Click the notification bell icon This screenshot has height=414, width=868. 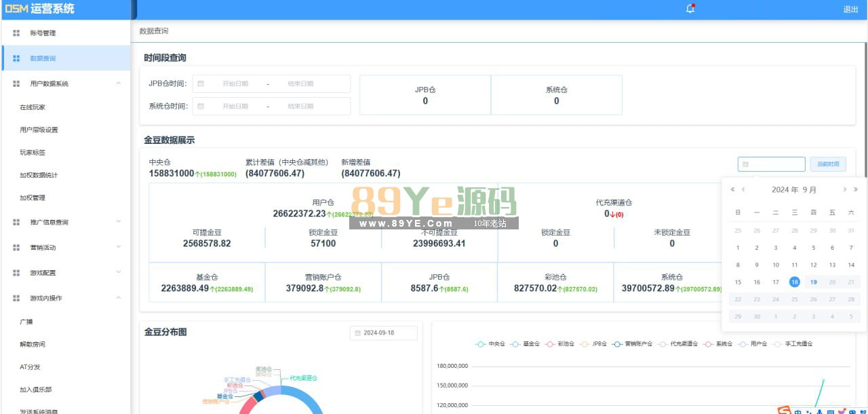tap(690, 9)
